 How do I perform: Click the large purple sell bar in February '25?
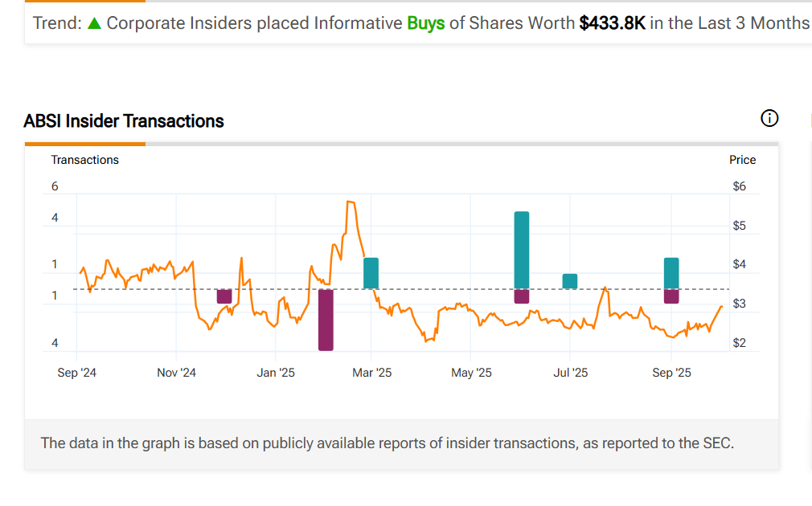326,320
